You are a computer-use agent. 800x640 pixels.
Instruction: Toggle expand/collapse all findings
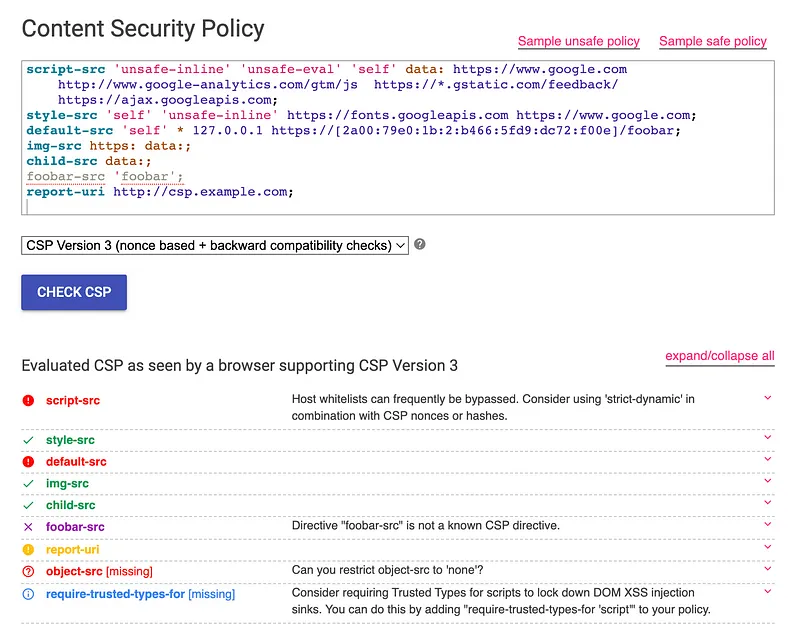pyautogui.click(x=719, y=356)
